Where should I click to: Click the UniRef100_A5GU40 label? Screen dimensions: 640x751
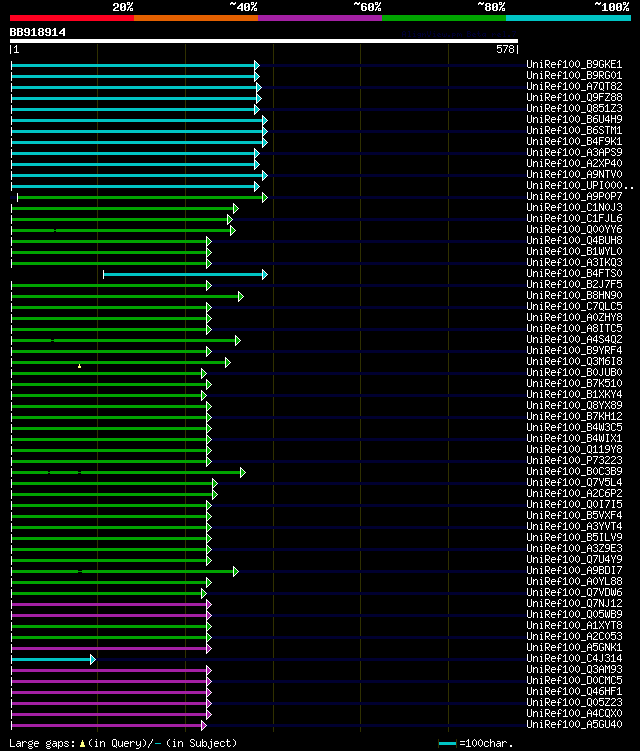[x=574, y=725]
